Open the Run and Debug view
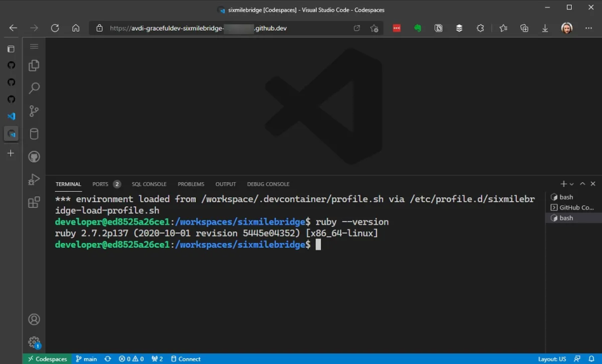The width and height of the screenshot is (602, 364). tap(34, 179)
